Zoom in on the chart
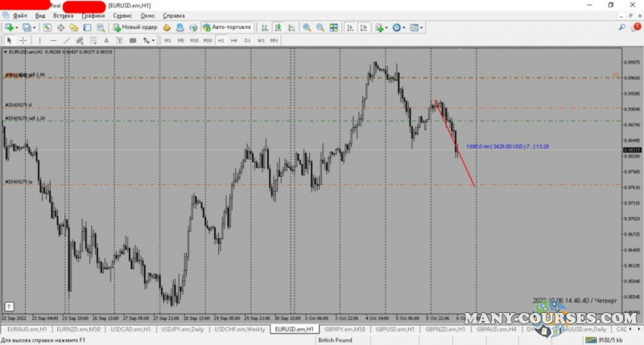Viewport: 644px width, 345px height. click(307, 27)
